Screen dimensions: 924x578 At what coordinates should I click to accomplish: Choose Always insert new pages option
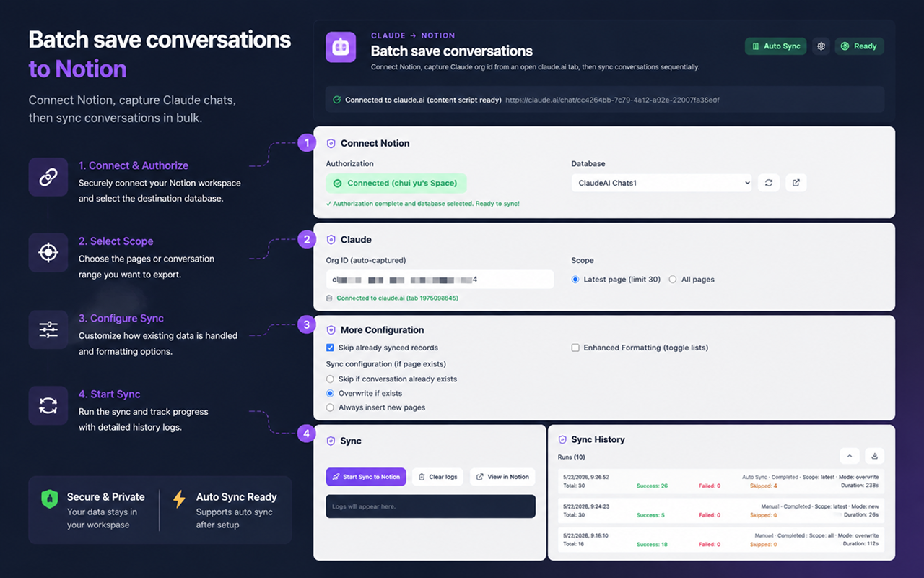(x=330, y=407)
